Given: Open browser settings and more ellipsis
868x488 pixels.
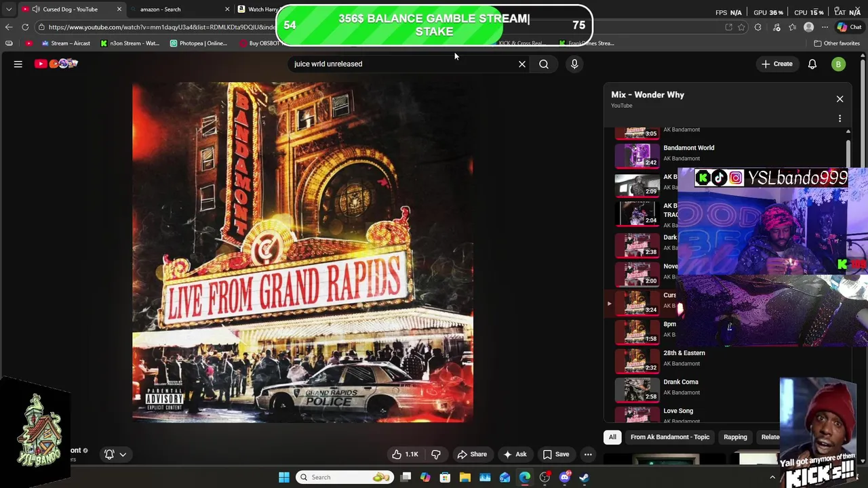Looking at the screenshot, I should (x=825, y=27).
